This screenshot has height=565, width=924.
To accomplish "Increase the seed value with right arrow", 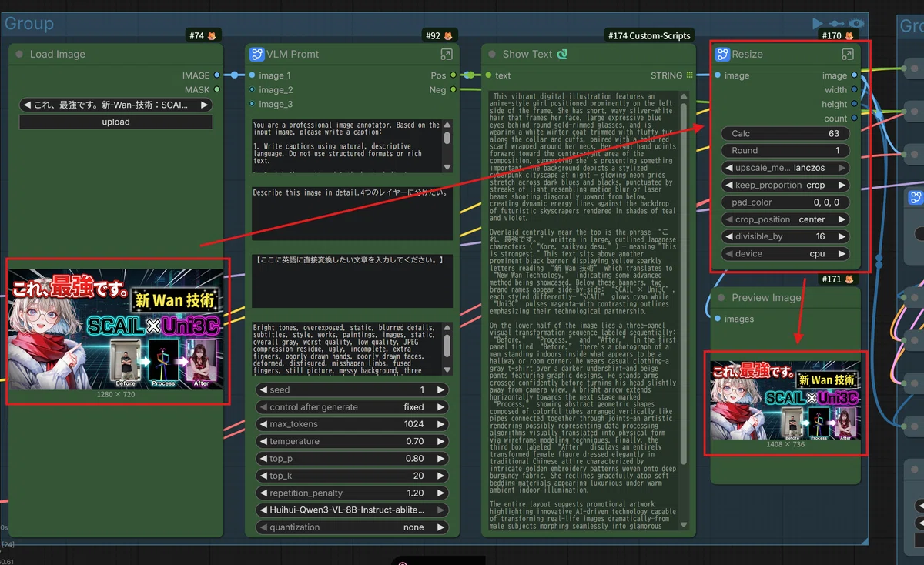I will pos(441,390).
